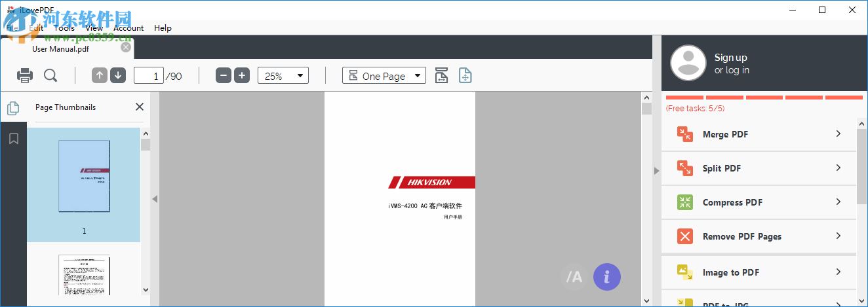Viewport: 868px width, 307px height.
Task: Click the fit width icon
Action: click(x=442, y=76)
